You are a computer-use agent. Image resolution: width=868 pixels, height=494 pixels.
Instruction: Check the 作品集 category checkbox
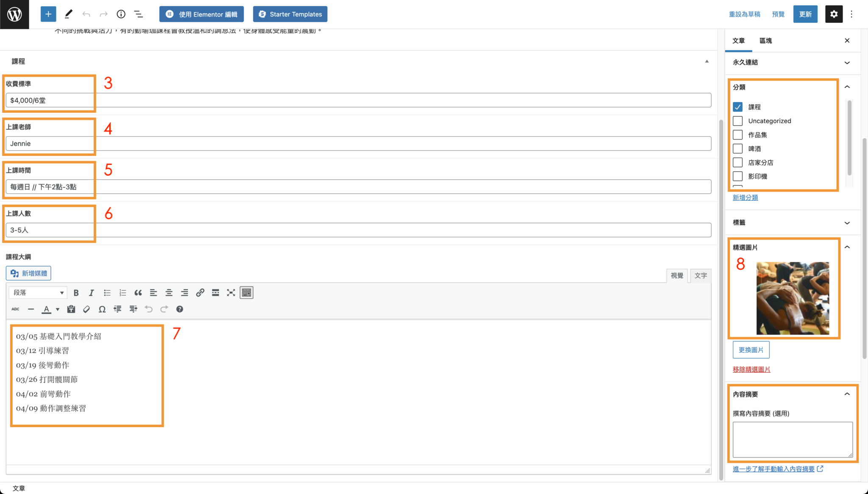click(738, 135)
